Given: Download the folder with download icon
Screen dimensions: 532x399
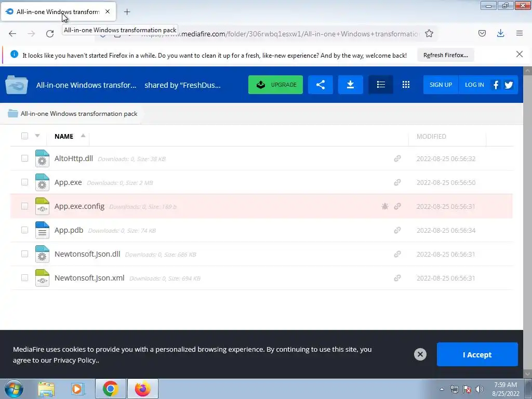Looking at the screenshot, I should pos(351,85).
